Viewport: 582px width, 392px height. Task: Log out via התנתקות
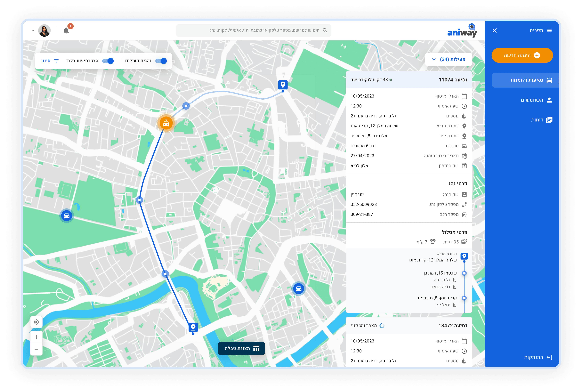pyautogui.click(x=538, y=357)
